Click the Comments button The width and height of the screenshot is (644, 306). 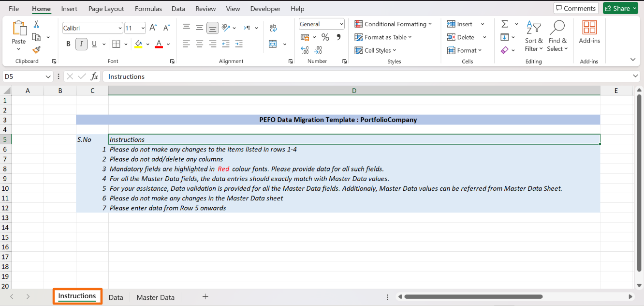tap(576, 8)
